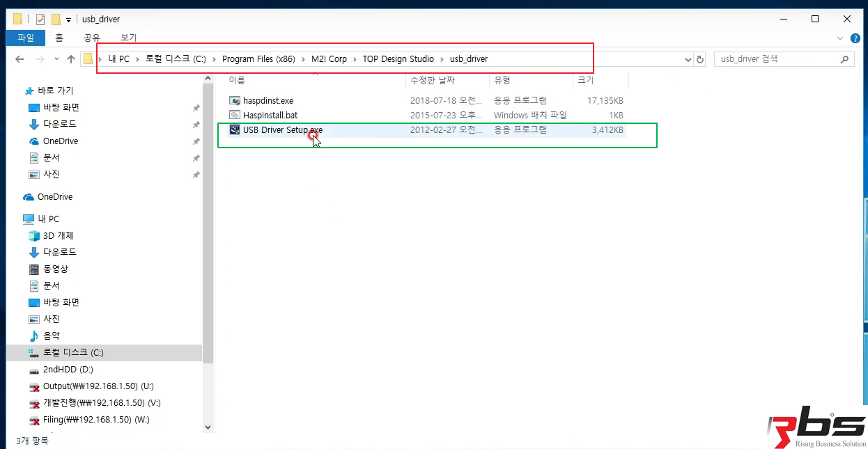Expand the address bar history dropdown
868x449 pixels.
(687, 59)
